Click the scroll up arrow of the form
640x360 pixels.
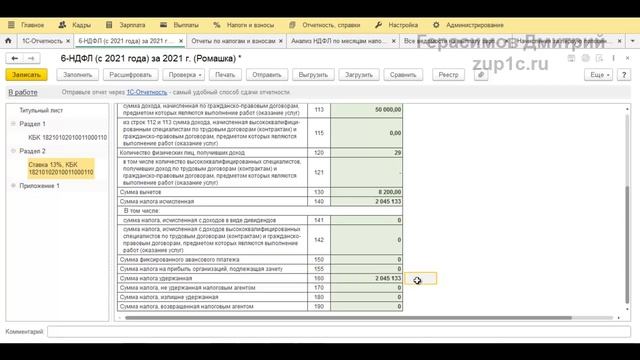(x=627, y=109)
